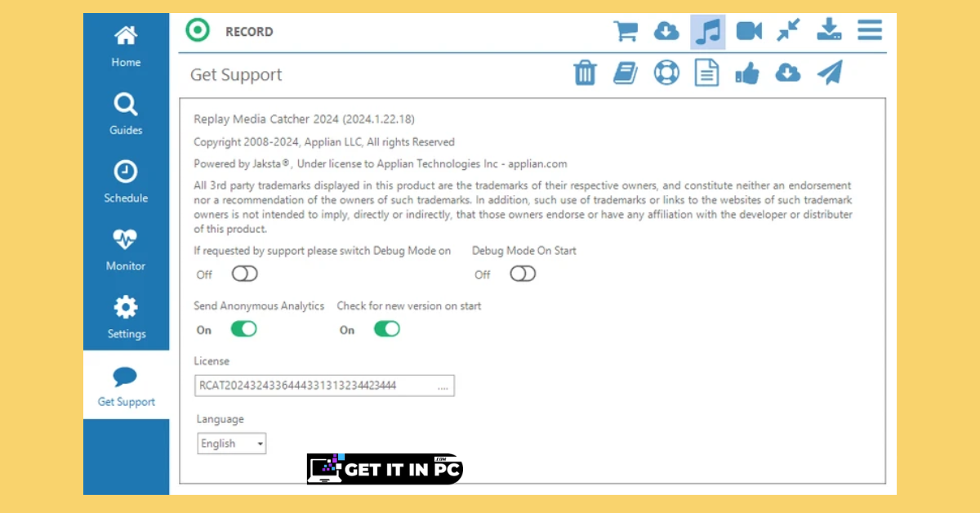Open Settings in sidebar
980x513 pixels.
tap(126, 318)
